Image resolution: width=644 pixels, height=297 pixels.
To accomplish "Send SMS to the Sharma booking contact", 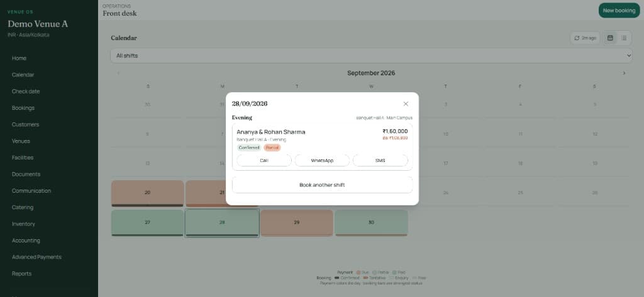I will coord(380,160).
